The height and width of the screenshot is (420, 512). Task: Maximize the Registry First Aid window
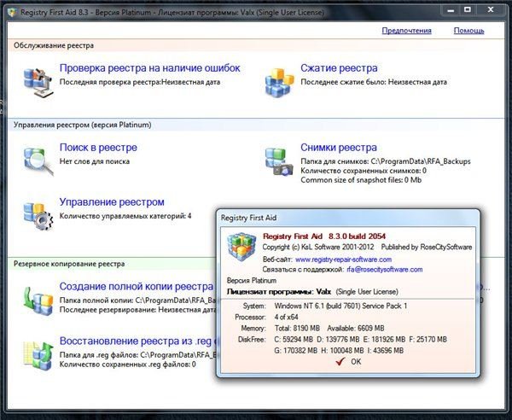click(468, 10)
